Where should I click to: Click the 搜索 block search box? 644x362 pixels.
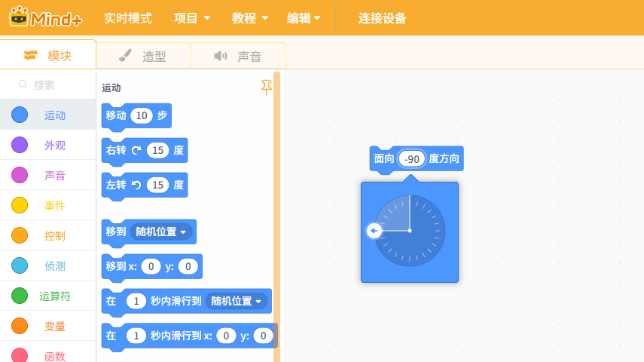[x=48, y=84]
